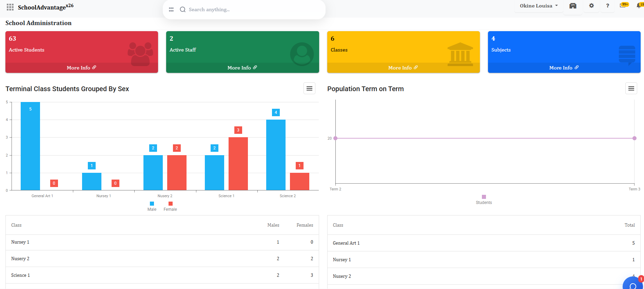The width and height of the screenshot is (644, 289).
Task: Click the Science 1 female bar
Action: [x=238, y=164]
